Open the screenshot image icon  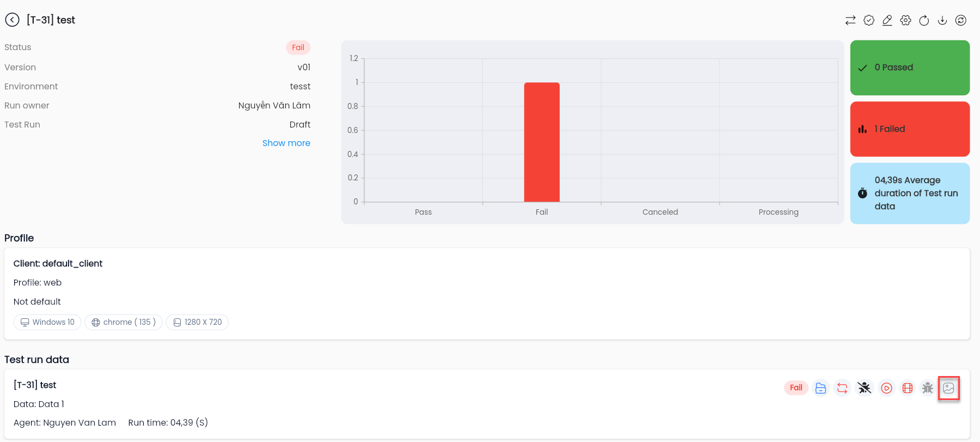[x=949, y=388]
